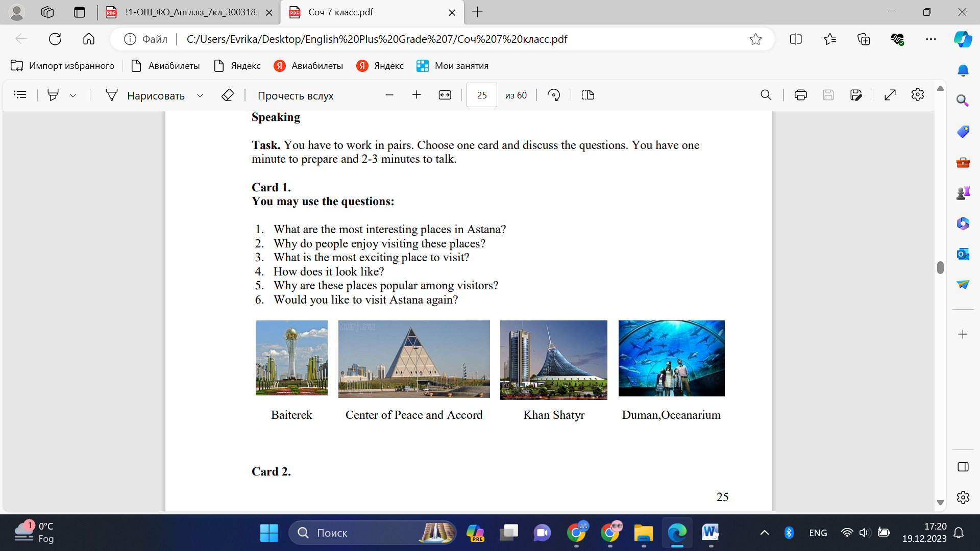Click the Прочесть вслух button
This screenshot has width=980, height=551.
click(x=296, y=95)
